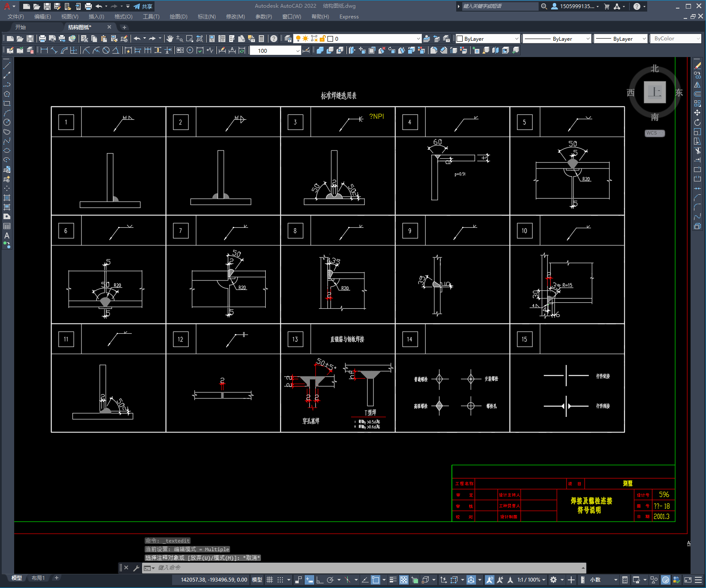Click the keyword search box in title bar
The height and width of the screenshot is (588, 706).
tap(500, 6)
